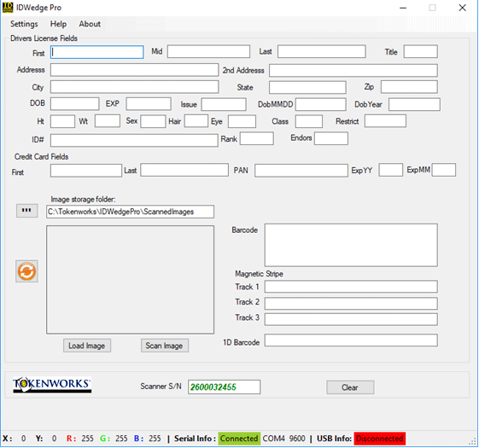Screen dimensions: 479x448
Task: Click the Clear button
Action: (x=350, y=387)
